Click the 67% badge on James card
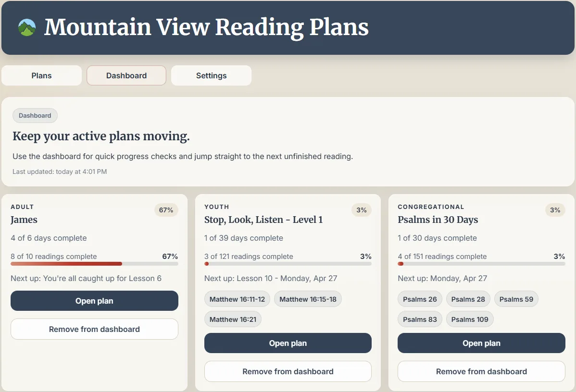The width and height of the screenshot is (576, 392). pos(166,210)
